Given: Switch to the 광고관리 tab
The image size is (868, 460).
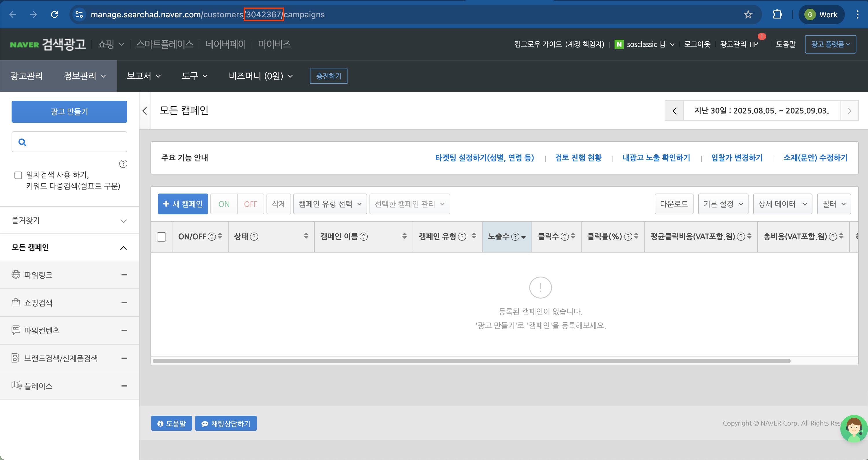Looking at the screenshot, I should coord(26,76).
